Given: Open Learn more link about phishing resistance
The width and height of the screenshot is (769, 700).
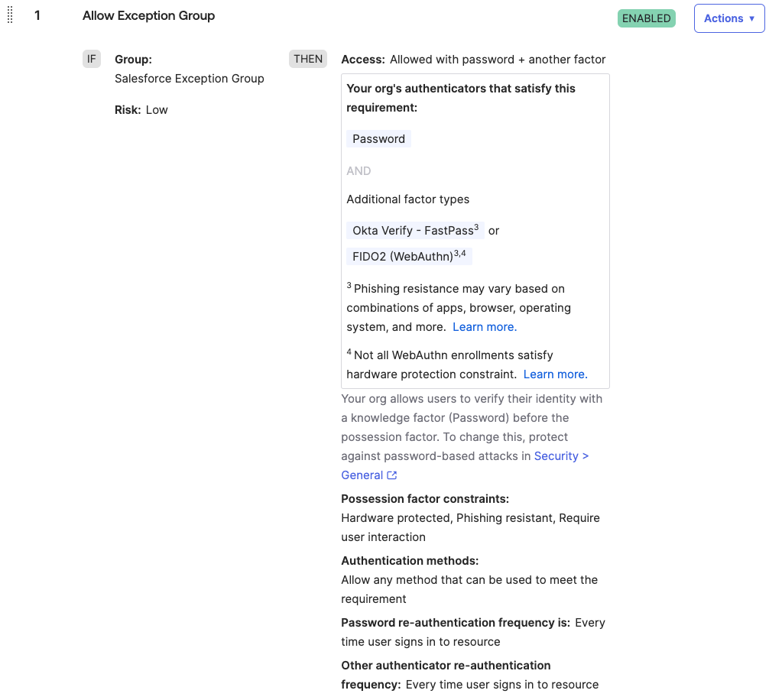Looking at the screenshot, I should (485, 327).
